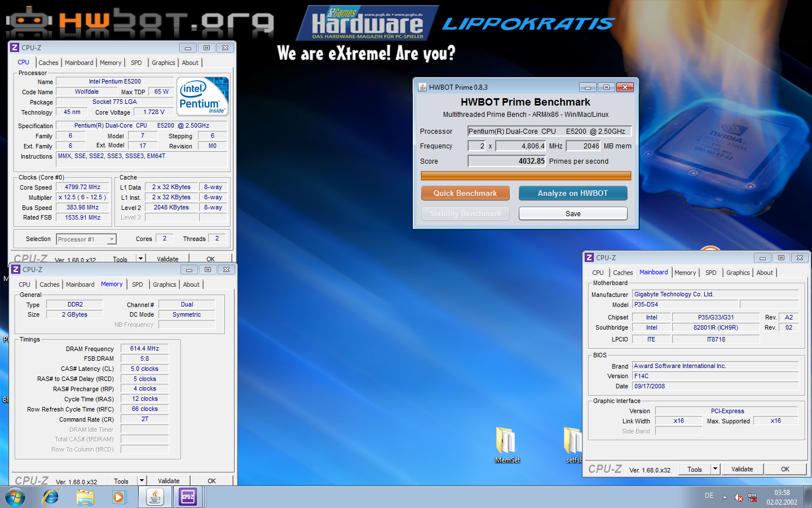Click the network tray icon
Viewport: 812px width, 508px height.
pyautogui.click(x=752, y=497)
